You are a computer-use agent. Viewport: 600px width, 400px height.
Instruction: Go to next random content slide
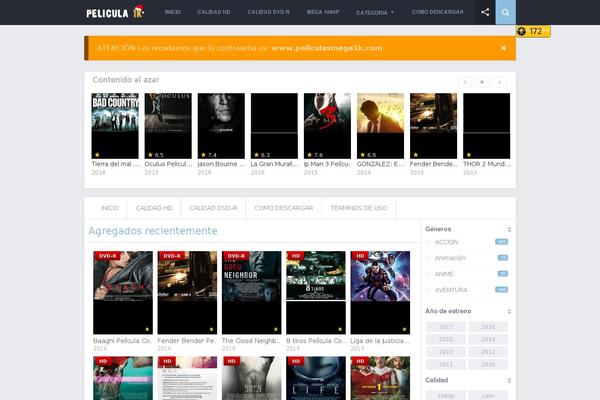[x=499, y=82]
